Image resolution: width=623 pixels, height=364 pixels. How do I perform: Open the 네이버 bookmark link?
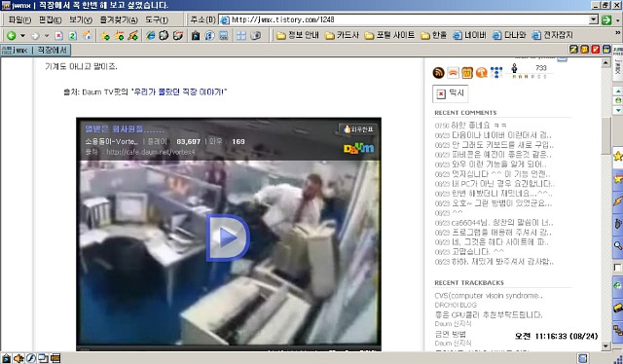pyautogui.click(x=469, y=35)
